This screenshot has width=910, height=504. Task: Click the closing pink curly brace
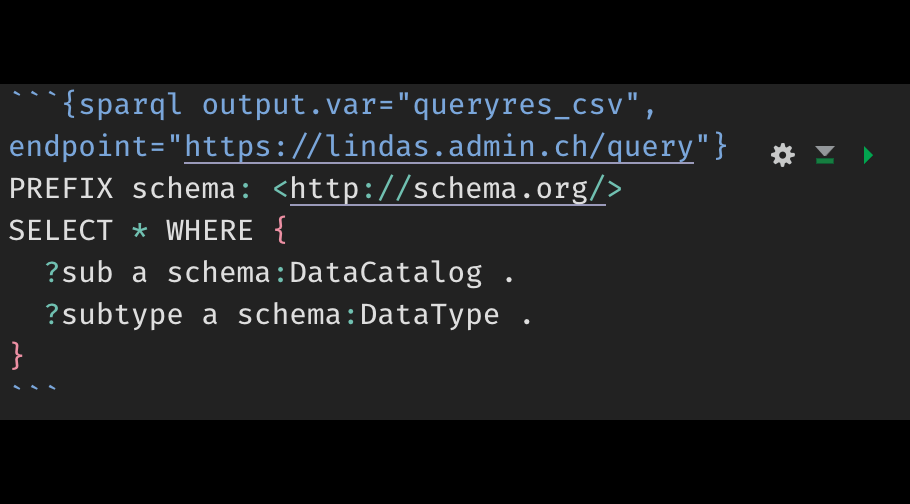pos(17,355)
